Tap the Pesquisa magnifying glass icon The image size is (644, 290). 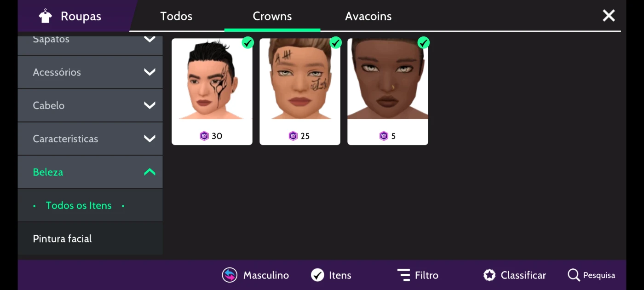574,275
